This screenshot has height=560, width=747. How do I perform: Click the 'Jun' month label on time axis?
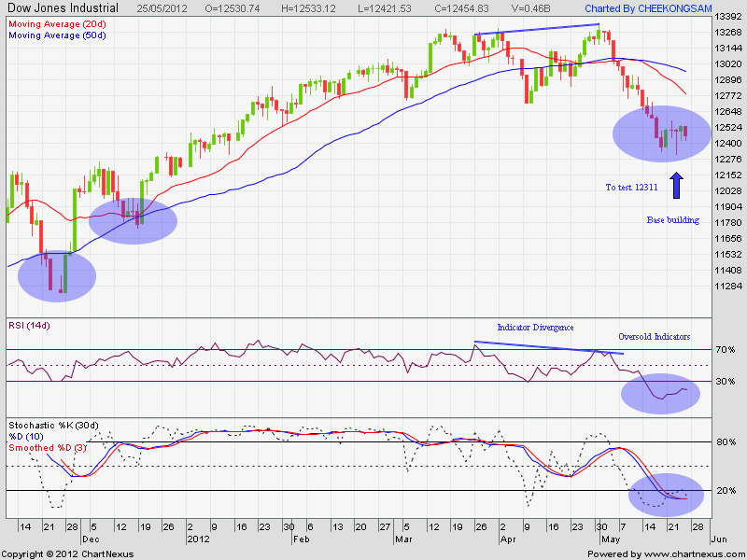719,539
